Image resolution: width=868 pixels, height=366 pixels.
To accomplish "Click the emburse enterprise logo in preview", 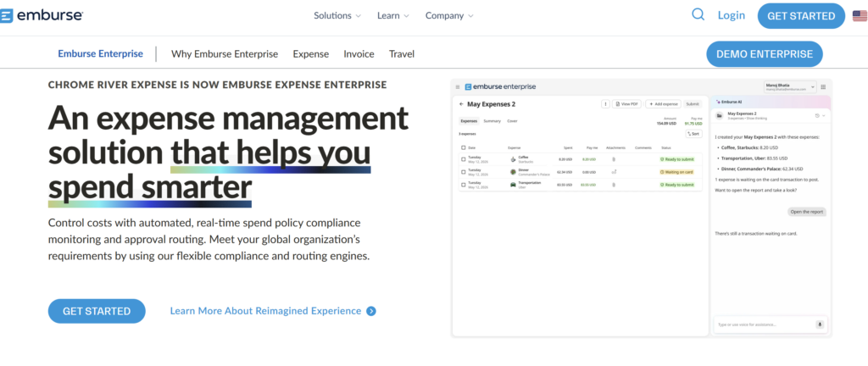I will tap(500, 86).
